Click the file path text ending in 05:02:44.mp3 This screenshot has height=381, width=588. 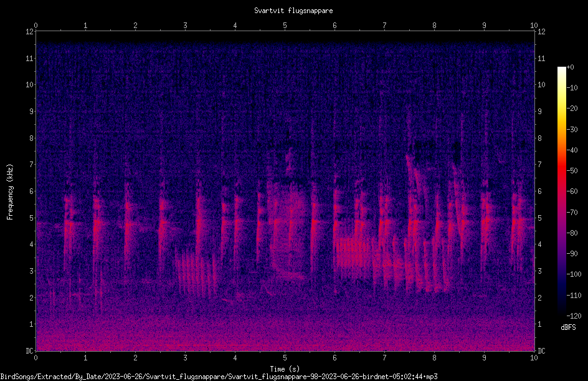[219, 377]
